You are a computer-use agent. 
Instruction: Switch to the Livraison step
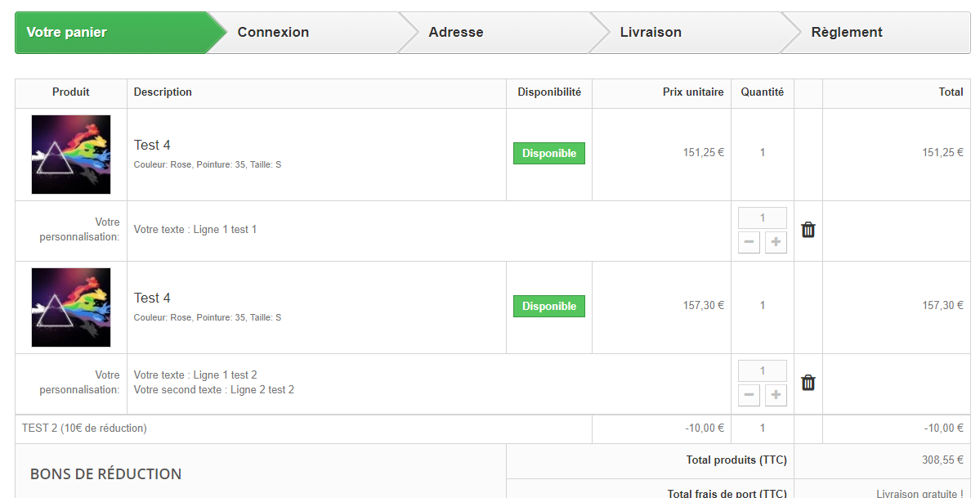point(650,33)
